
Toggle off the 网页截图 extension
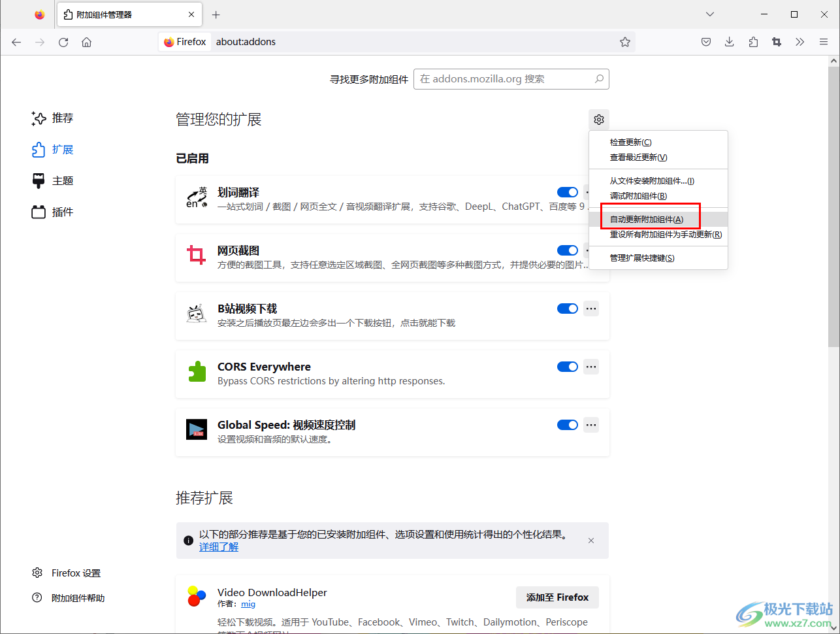point(568,250)
